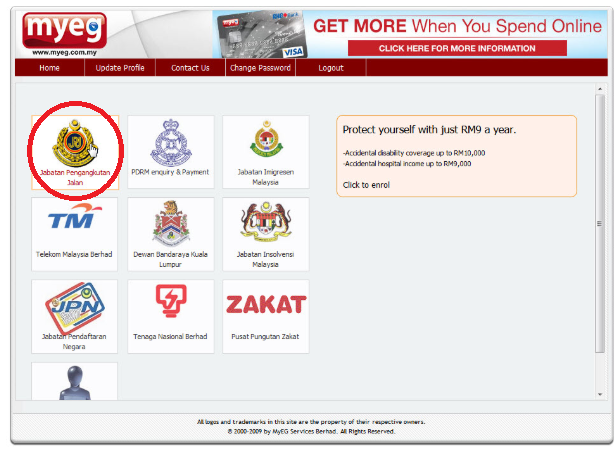Click scrollbar down arrow
Screen dimensions: 616x456
600,394
